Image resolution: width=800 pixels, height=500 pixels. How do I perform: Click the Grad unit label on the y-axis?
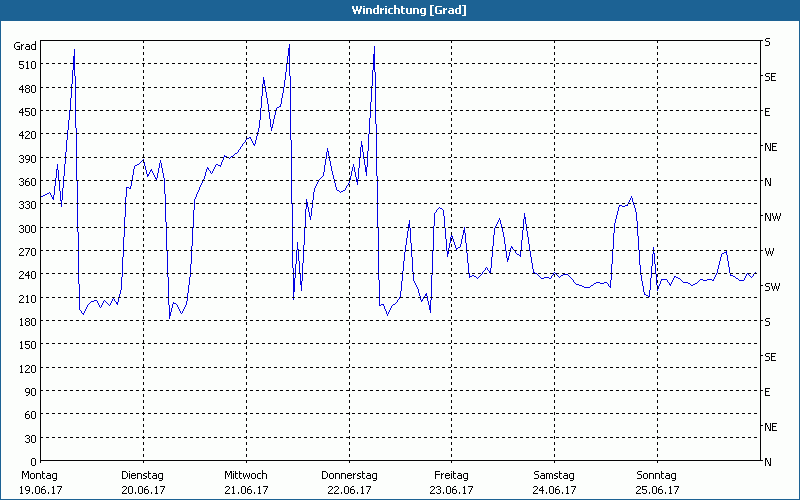point(25,46)
